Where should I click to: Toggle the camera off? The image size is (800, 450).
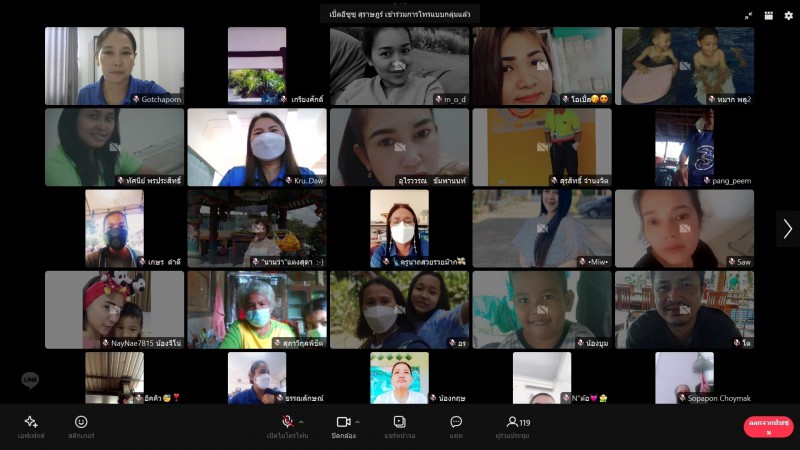click(x=343, y=422)
